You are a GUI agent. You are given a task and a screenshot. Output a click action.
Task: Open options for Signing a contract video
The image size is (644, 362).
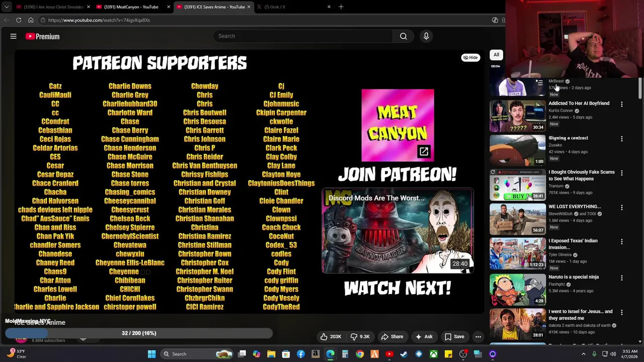pos(622,139)
